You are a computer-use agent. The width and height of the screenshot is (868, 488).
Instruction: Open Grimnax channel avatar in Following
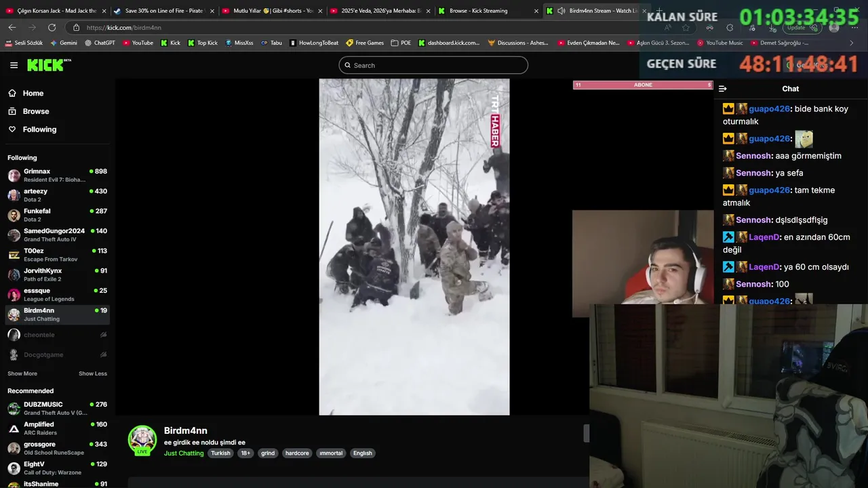14,176
